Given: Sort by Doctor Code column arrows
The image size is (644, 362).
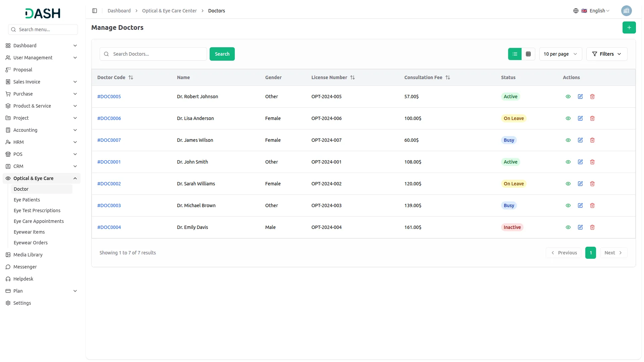Looking at the screenshot, I should click(131, 77).
